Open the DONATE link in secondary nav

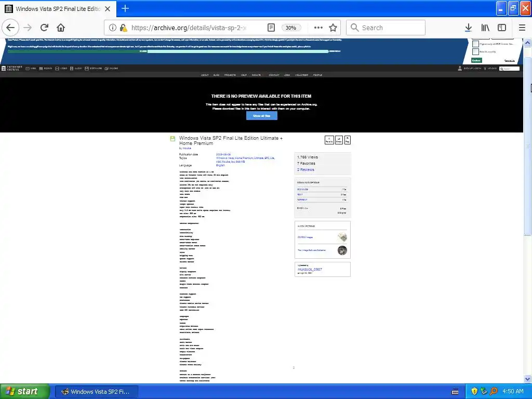click(x=256, y=75)
